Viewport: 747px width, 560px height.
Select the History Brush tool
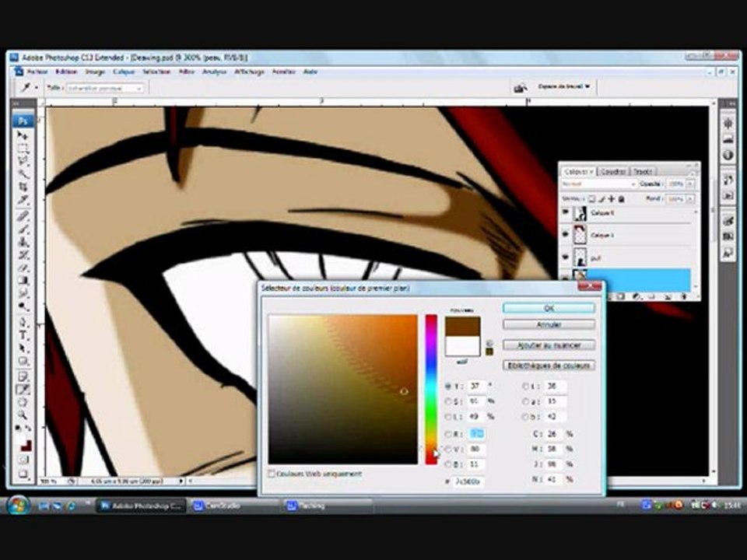(23, 255)
